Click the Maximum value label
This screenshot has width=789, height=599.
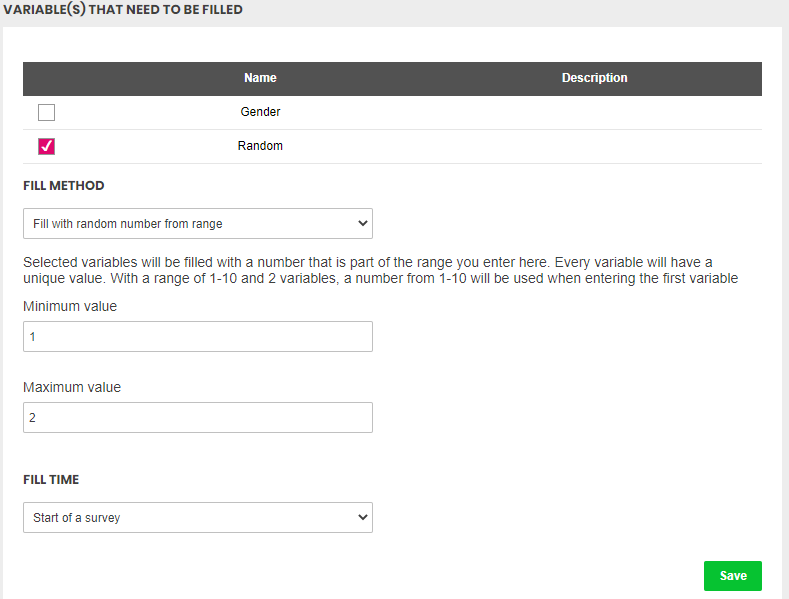coord(72,387)
